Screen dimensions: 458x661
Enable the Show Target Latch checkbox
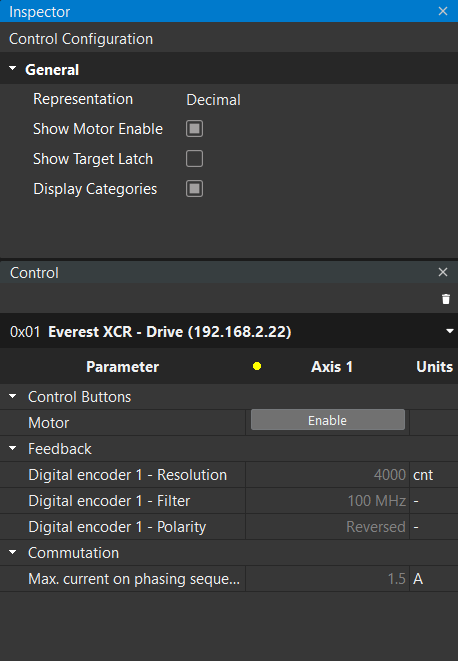click(x=194, y=159)
